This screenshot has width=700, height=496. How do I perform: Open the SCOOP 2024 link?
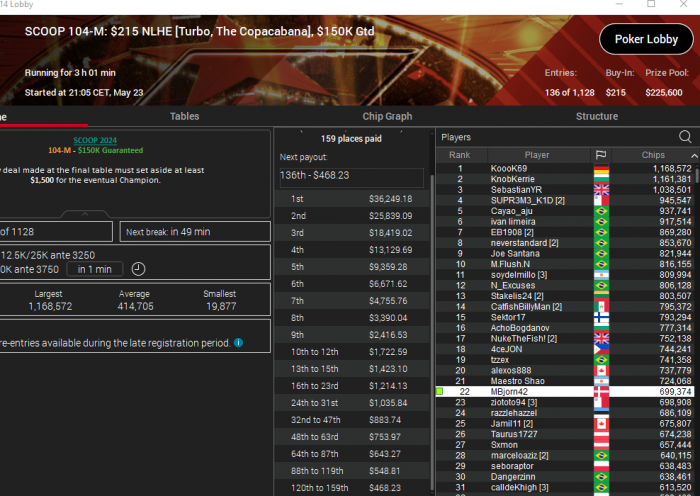(x=95, y=140)
